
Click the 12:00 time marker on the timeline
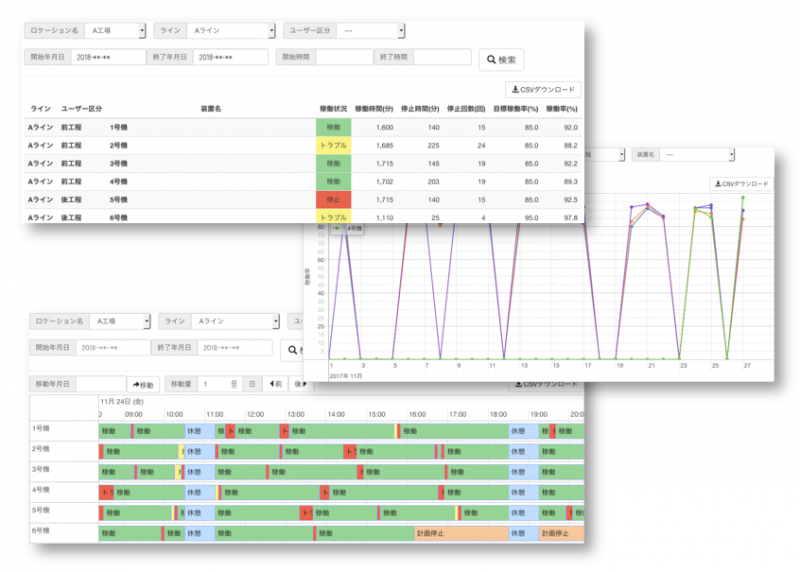coord(255,414)
